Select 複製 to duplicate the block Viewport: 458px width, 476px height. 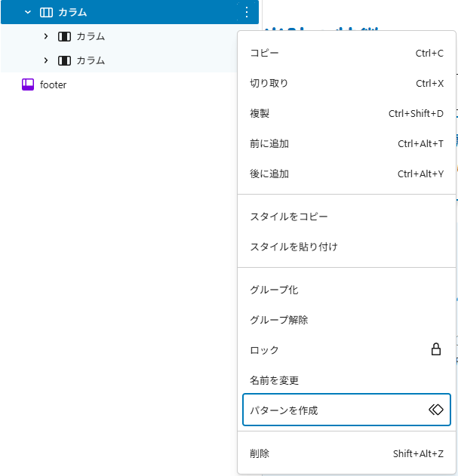pos(346,114)
